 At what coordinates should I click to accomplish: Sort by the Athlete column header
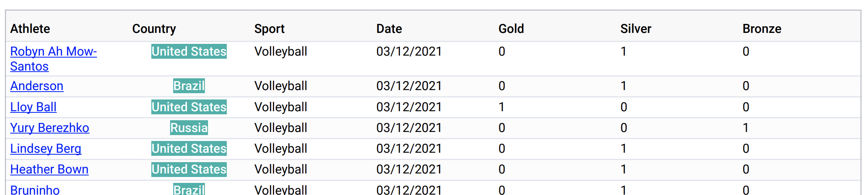coord(30,29)
